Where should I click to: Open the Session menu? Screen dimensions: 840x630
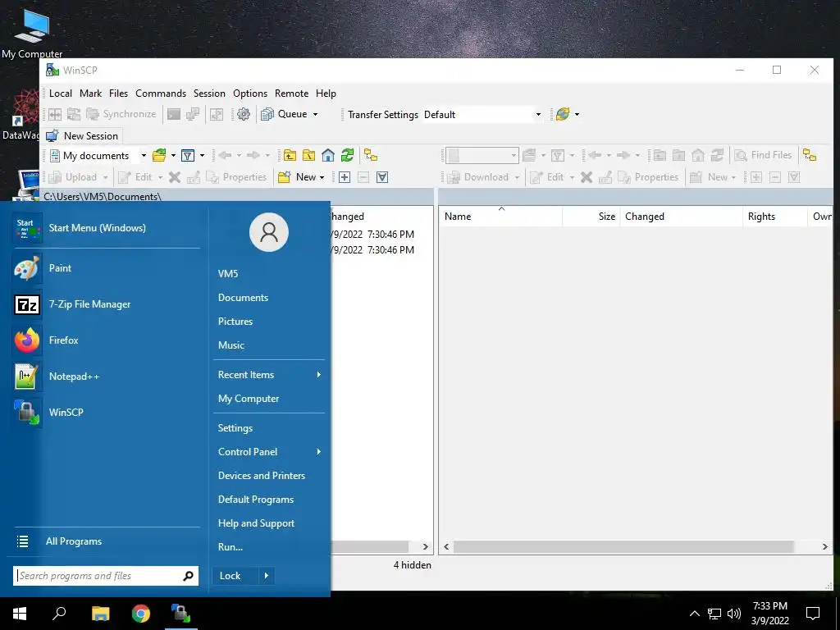[x=209, y=94]
